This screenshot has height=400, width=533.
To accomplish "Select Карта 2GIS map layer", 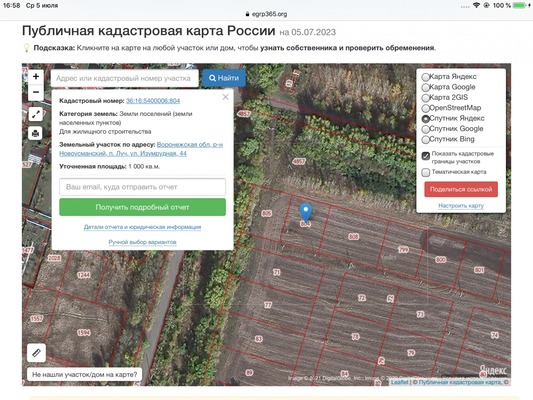I will [x=425, y=98].
